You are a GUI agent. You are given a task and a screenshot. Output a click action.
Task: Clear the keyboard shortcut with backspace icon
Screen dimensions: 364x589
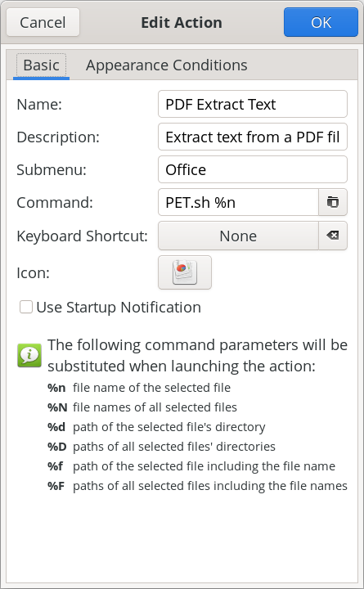pyautogui.click(x=333, y=236)
